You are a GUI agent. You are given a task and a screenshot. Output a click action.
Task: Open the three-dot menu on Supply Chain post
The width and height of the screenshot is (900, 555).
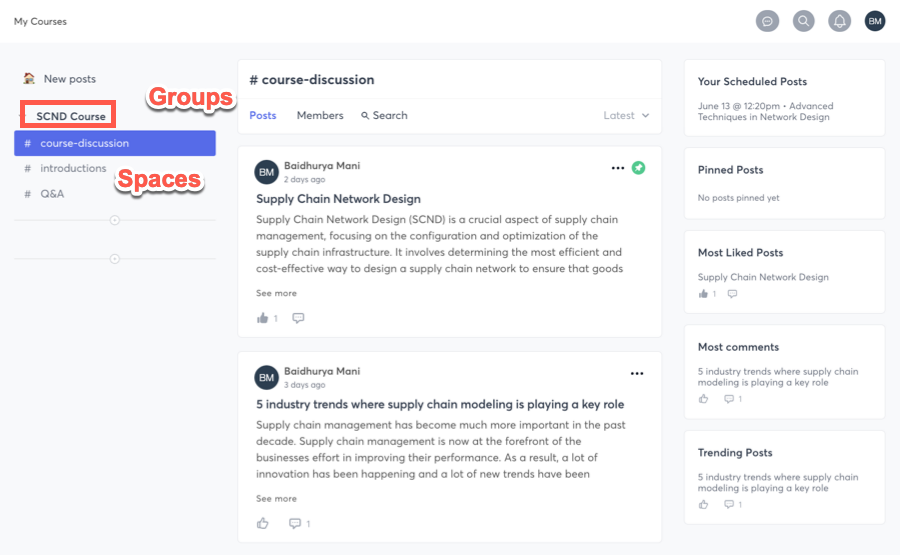tap(618, 168)
